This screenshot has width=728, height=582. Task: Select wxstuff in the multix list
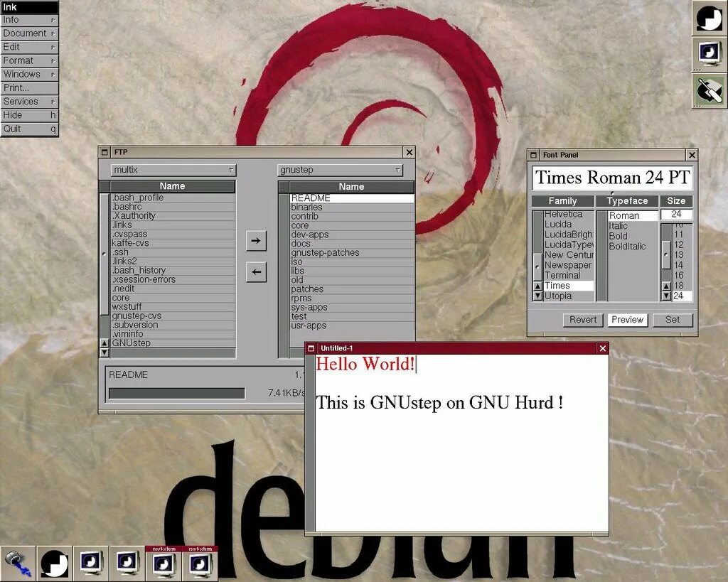coord(173,307)
